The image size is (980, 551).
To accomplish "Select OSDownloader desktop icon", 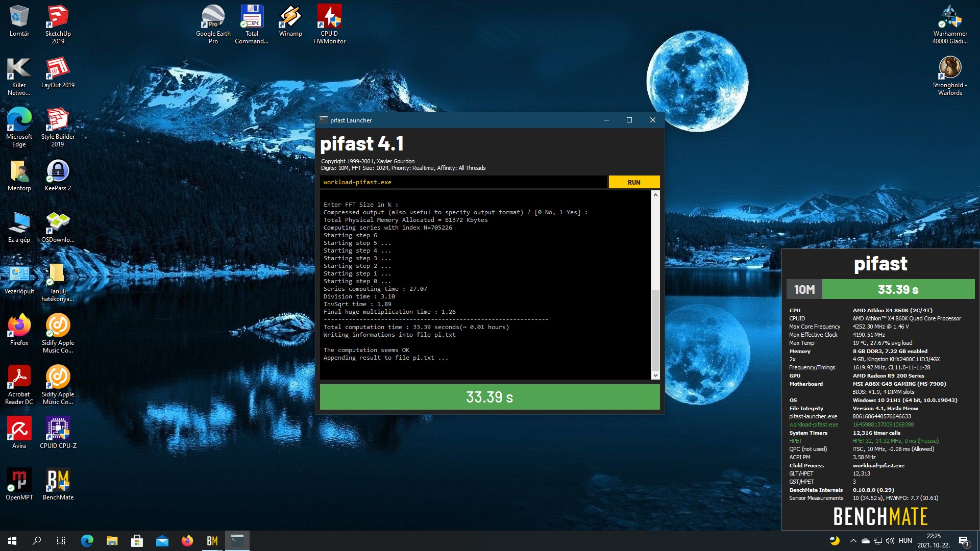I will coord(58,227).
